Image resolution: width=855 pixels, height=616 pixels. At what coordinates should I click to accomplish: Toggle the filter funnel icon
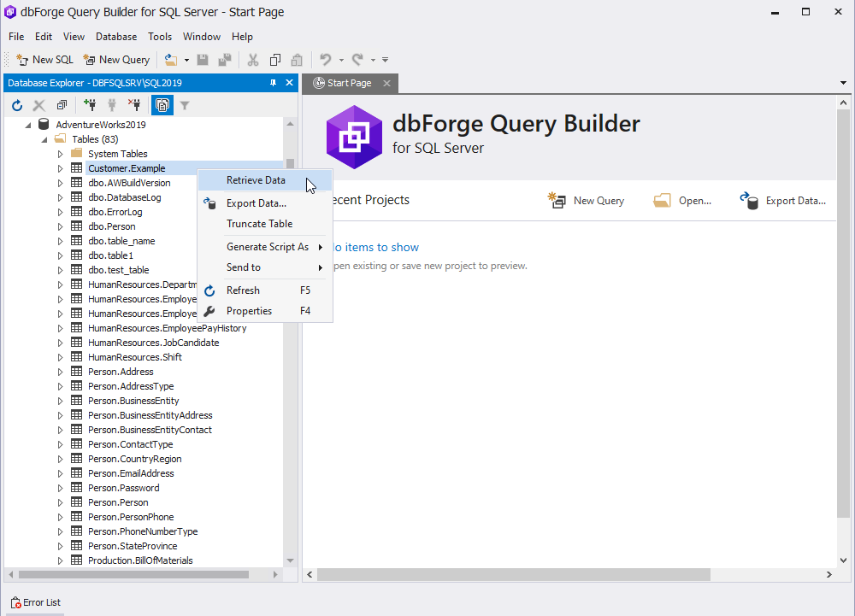[185, 105]
